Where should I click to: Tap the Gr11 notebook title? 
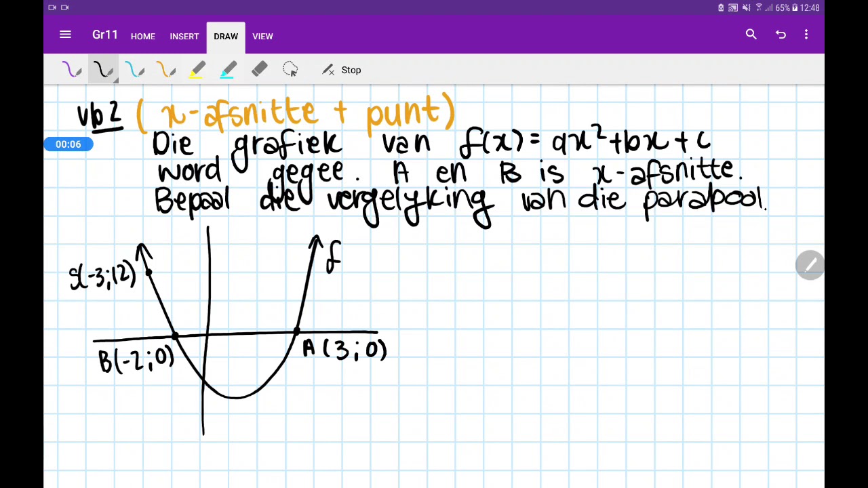[x=105, y=35]
